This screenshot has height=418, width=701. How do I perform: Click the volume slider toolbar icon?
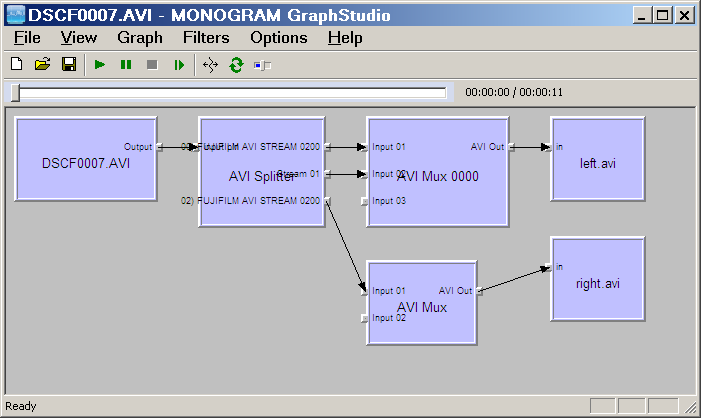click(x=262, y=65)
